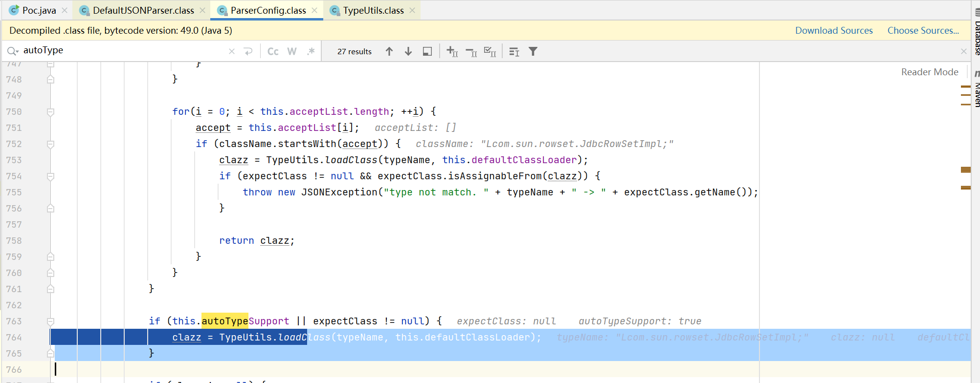Collapse fold end marker at line 765
Image resolution: width=980 pixels, height=383 pixels.
(x=50, y=353)
